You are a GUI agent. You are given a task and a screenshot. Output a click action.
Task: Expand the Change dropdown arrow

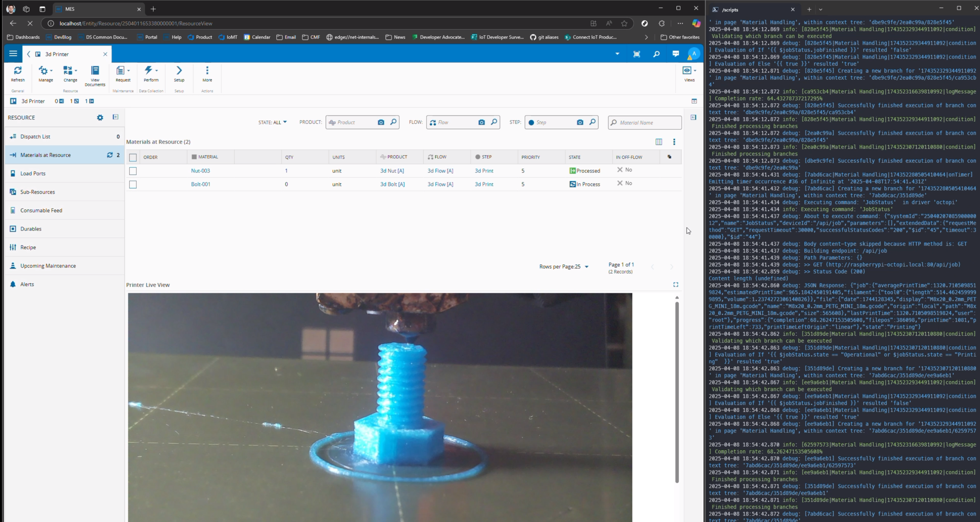[x=76, y=71]
